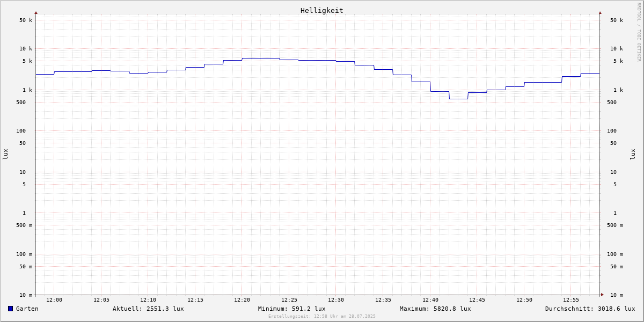Image resolution: width=644 pixels, height=322 pixels.
Task: Select the Aktuell: 2551.3 lux value
Action: click(148, 309)
